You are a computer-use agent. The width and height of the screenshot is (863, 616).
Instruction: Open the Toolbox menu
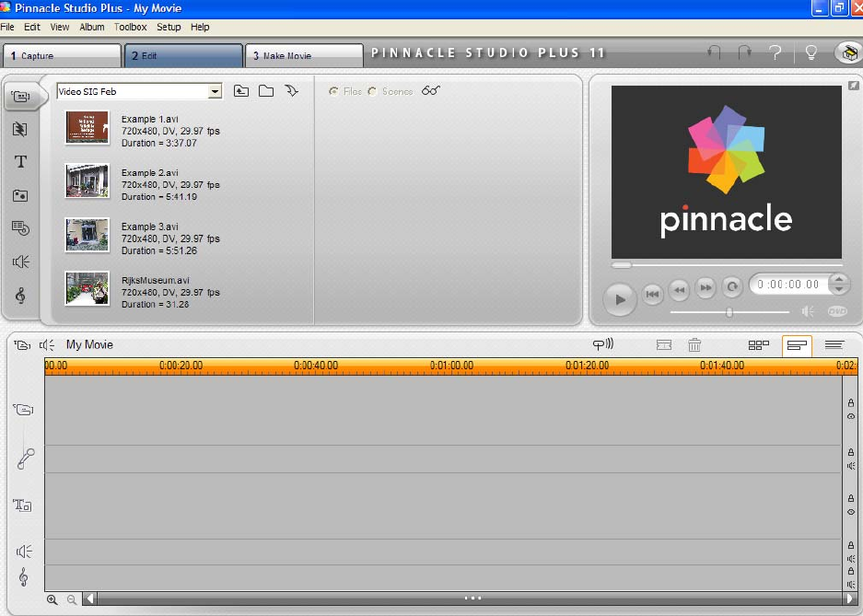click(131, 27)
